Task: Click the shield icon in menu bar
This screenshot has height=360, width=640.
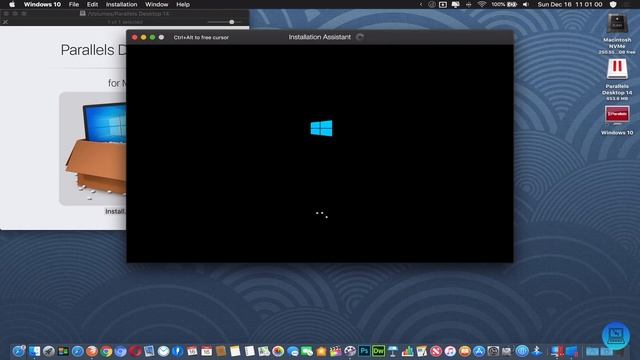Action: [x=613, y=4]
